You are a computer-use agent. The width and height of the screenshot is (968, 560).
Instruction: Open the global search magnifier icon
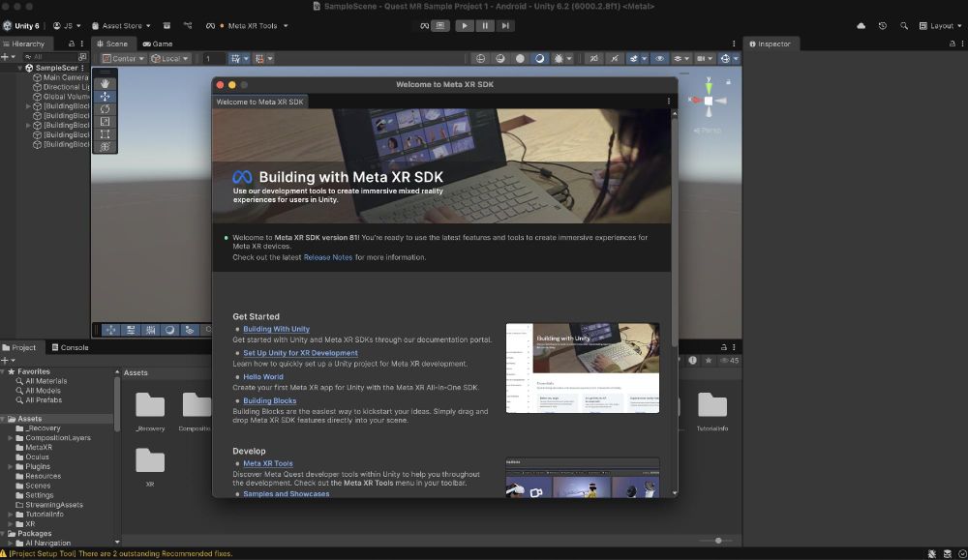pos(904,26)
